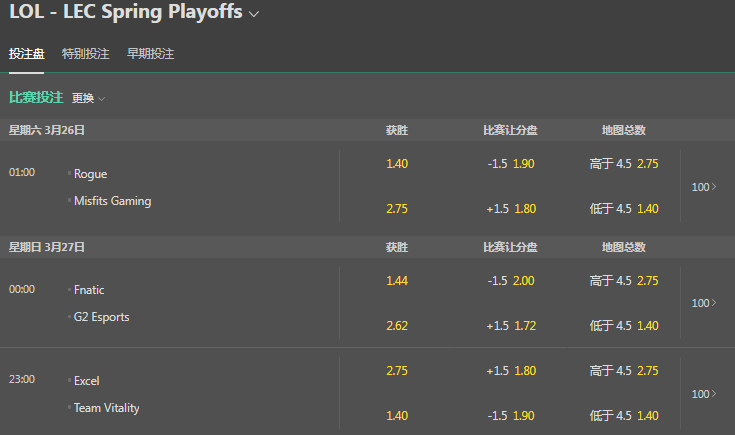The height and width of the screenshot is (435, 735).
Task: Select Rogue -1.5 handicap at 1.90
Action: [x=511, y=164]
